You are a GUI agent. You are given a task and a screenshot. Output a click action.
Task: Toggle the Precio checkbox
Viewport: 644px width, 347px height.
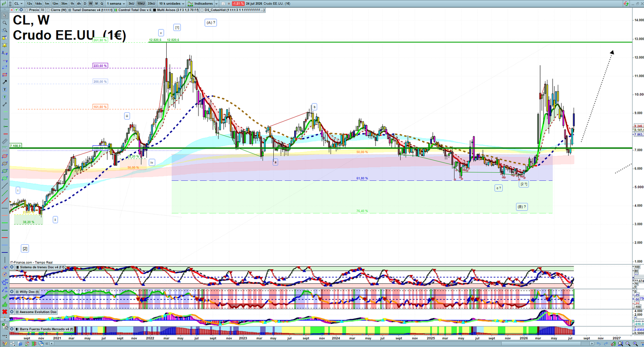click(x=27, y=10)
